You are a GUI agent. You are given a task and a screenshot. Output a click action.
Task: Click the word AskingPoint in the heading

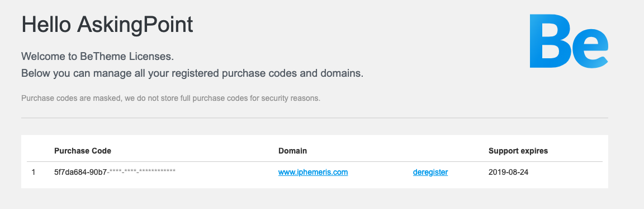pos(135,25)
